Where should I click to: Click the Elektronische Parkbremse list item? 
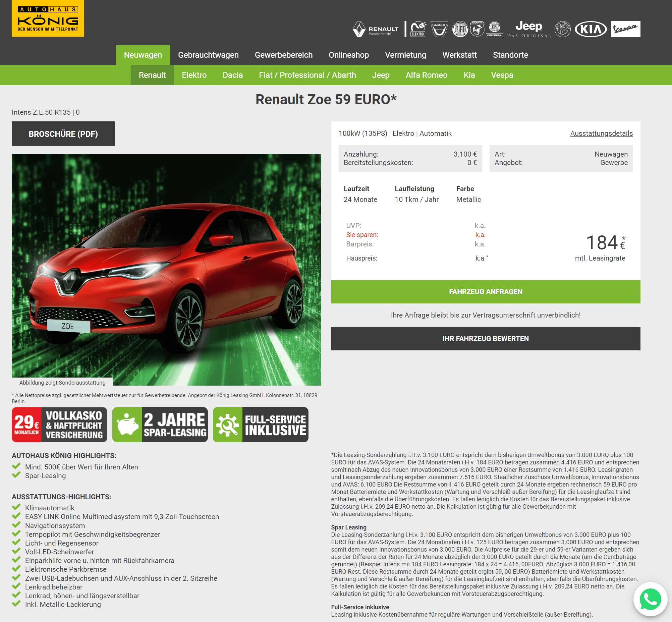tap(66, 569)
